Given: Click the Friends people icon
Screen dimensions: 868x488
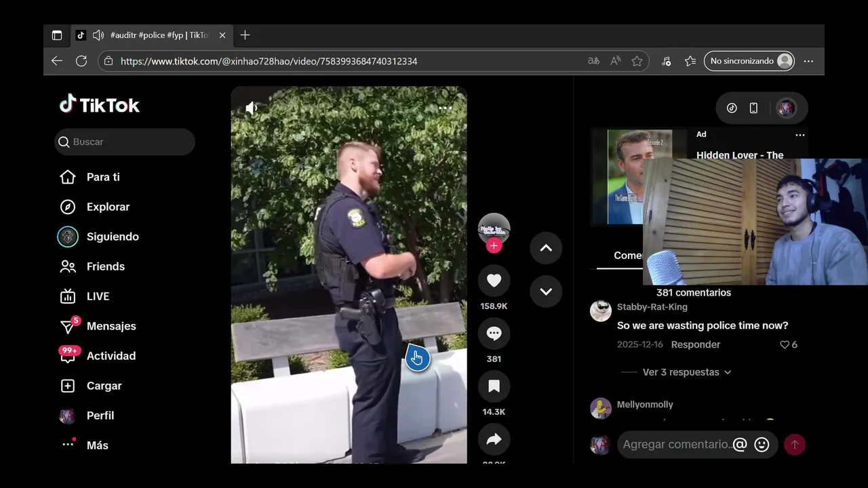Looking at the screenshot, I should (x=68, y=266).
